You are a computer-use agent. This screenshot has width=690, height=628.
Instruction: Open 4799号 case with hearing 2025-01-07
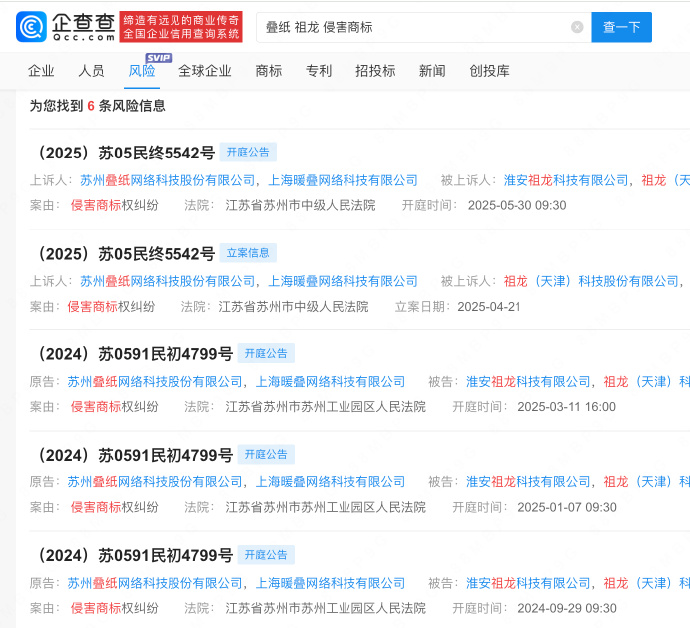[133, 455]
